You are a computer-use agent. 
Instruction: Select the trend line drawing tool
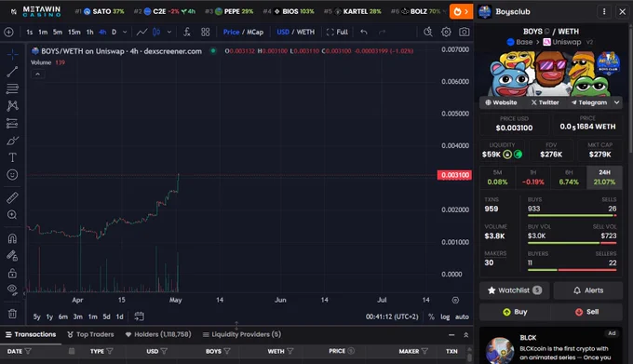pos(12,72)
